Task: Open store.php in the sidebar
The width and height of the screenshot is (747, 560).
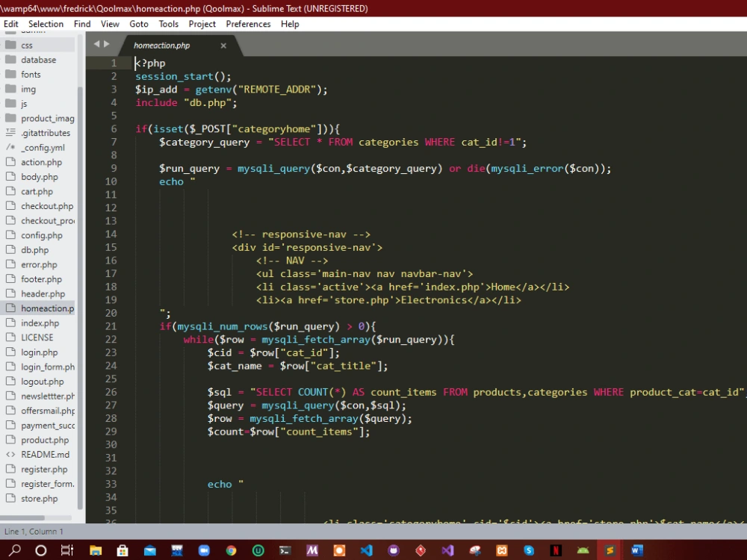Action: (x=39, y=499)
